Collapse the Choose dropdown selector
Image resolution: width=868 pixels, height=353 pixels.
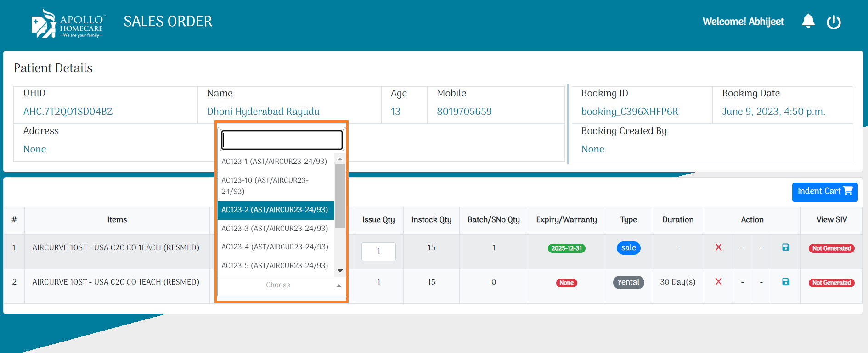(281, 285)
